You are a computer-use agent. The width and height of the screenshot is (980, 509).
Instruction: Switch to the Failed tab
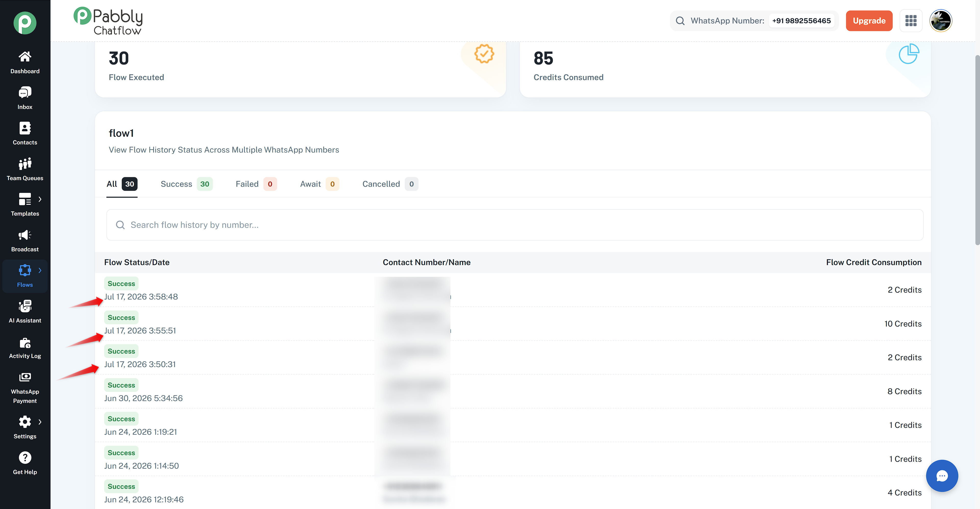pyautogui.click(x=256, y=184)
